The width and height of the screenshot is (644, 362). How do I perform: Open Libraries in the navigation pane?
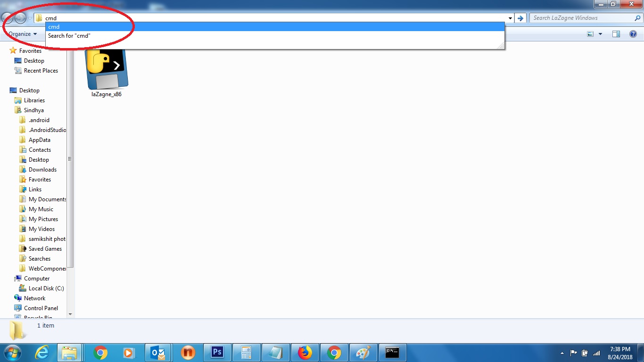(34, 100)
